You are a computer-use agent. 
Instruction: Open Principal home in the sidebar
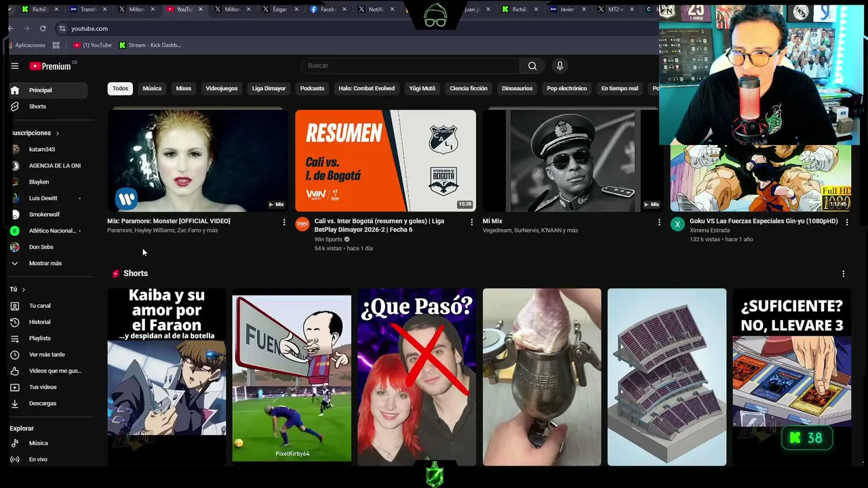(48, 90)
